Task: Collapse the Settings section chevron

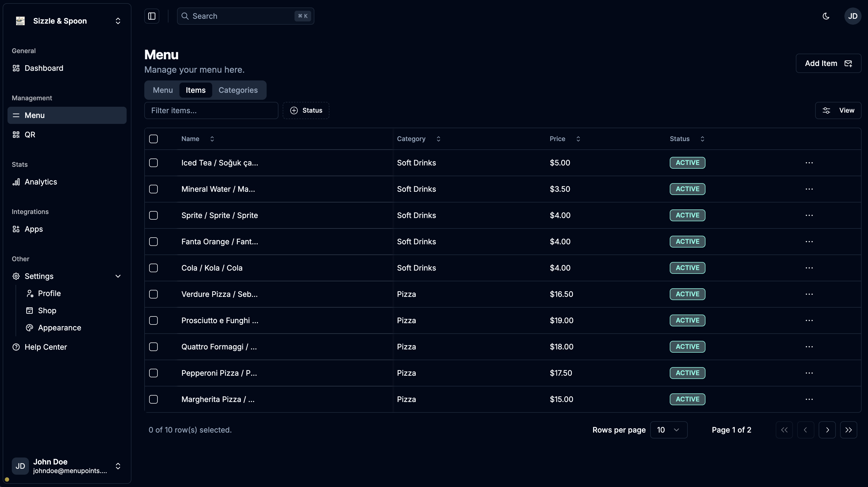Action: tap(118, 276)
